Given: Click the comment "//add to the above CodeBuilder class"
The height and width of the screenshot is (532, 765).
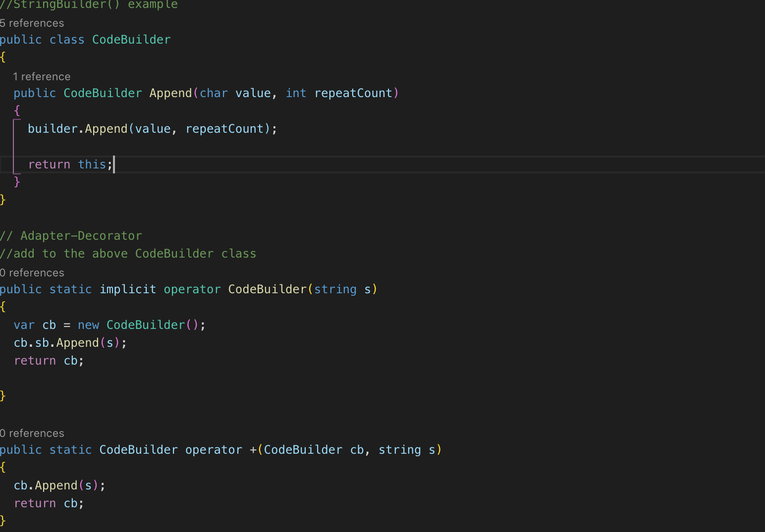Looking at the screenshot, I should click(128, 254).
